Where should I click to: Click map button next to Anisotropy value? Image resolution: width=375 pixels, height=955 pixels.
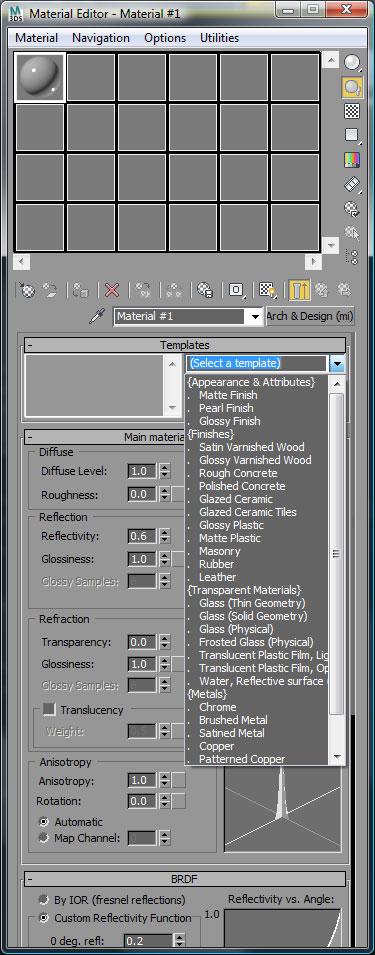click(178, 780)
